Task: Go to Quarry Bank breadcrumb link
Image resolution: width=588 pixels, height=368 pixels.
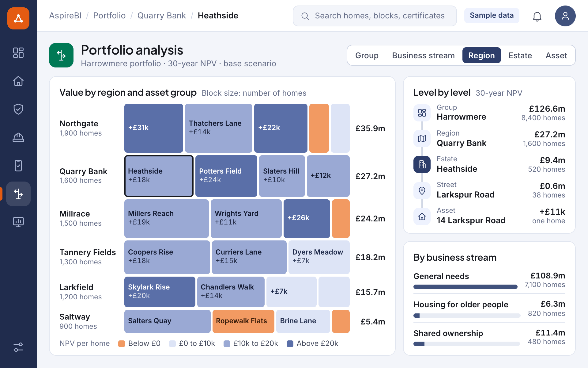Action: (161, 16)
